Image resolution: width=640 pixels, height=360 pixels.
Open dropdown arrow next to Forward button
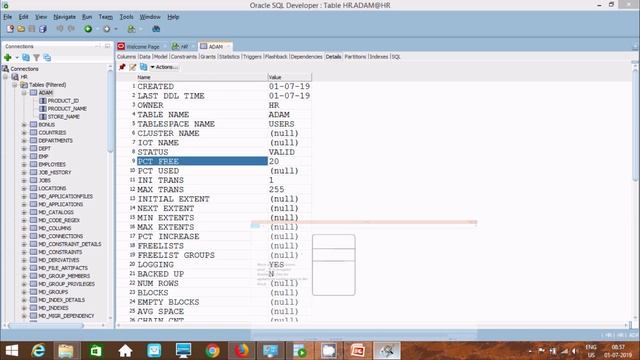click(x=116, y=29)
